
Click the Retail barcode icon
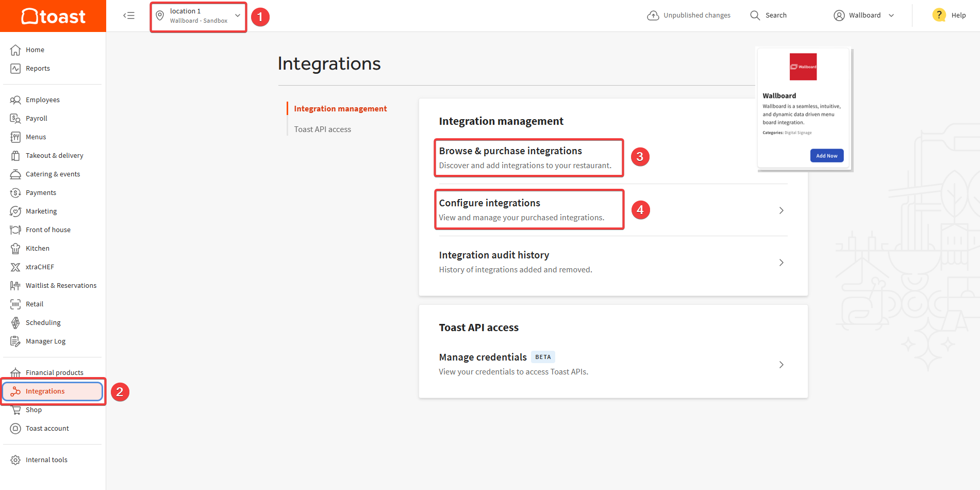(x=15, y=304)
